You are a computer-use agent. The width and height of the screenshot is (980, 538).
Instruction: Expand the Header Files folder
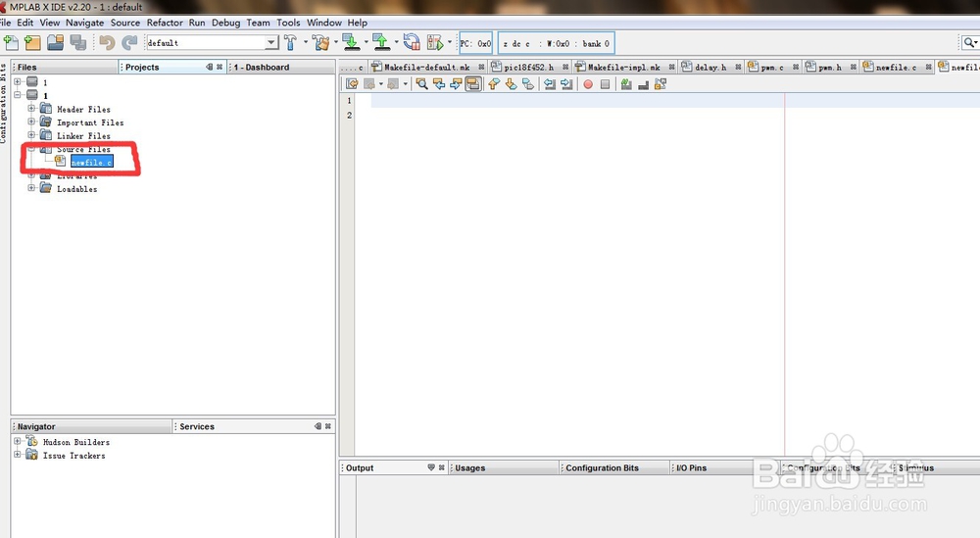pos(31,109)
